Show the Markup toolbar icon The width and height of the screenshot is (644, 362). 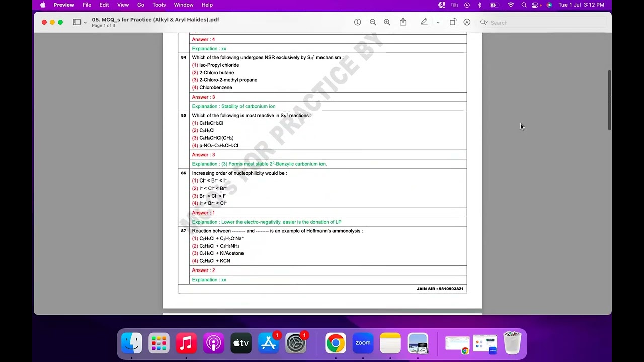click(x=467, y=22)
